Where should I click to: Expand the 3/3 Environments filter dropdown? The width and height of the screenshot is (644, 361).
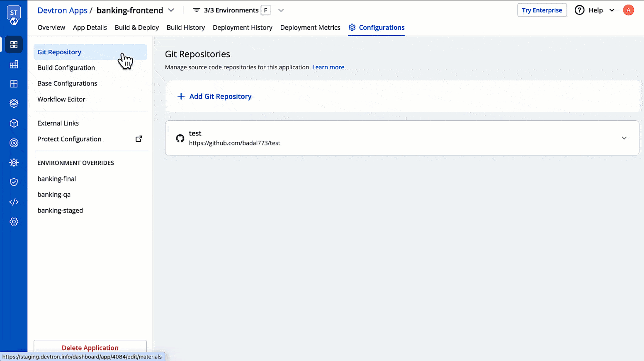[x=281, y=10]
